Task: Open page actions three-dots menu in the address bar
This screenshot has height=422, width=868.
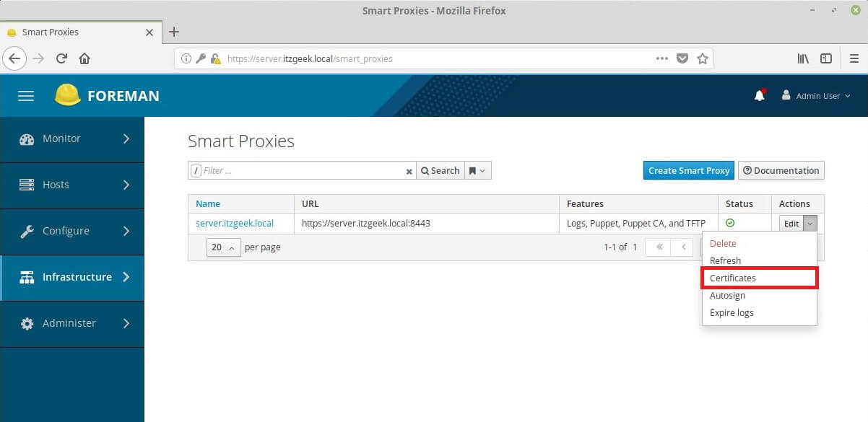Action: click(x=662, y=58)
